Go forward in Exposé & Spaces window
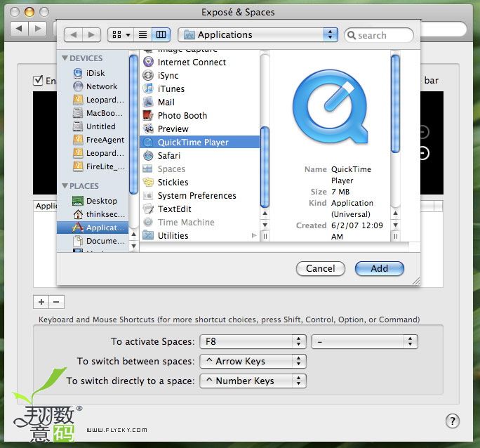Screen dimensions: 480x448 (x=38, y=29)
